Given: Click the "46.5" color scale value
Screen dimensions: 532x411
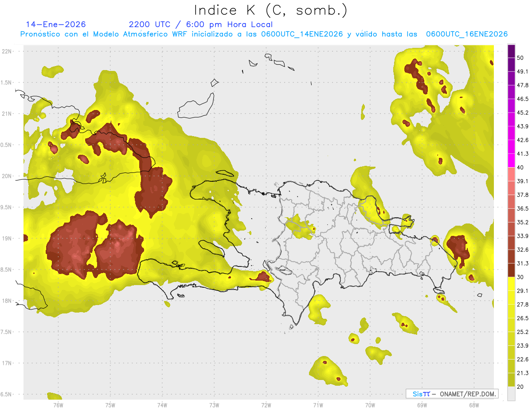Looking at the screenshot, I should (x=523, y=99).
